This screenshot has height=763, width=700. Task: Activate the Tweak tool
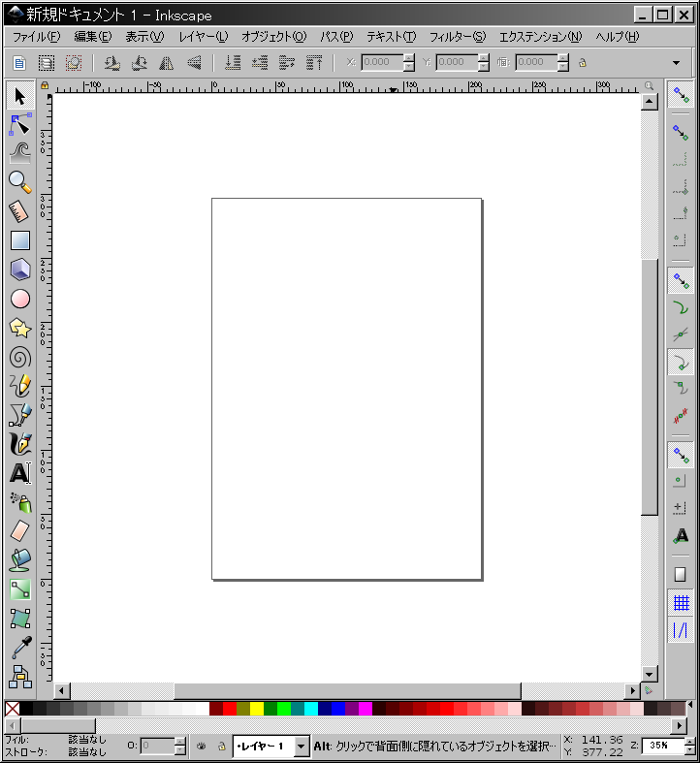click(20, 153)
